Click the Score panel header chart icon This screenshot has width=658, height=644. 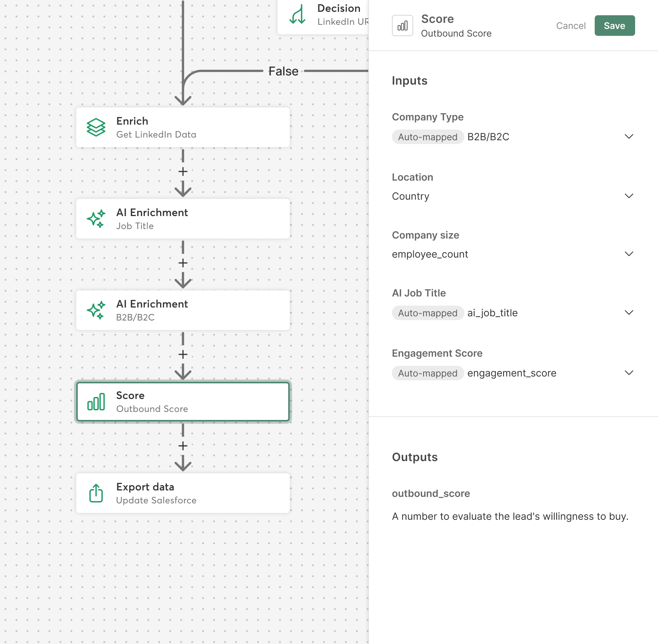403,26
